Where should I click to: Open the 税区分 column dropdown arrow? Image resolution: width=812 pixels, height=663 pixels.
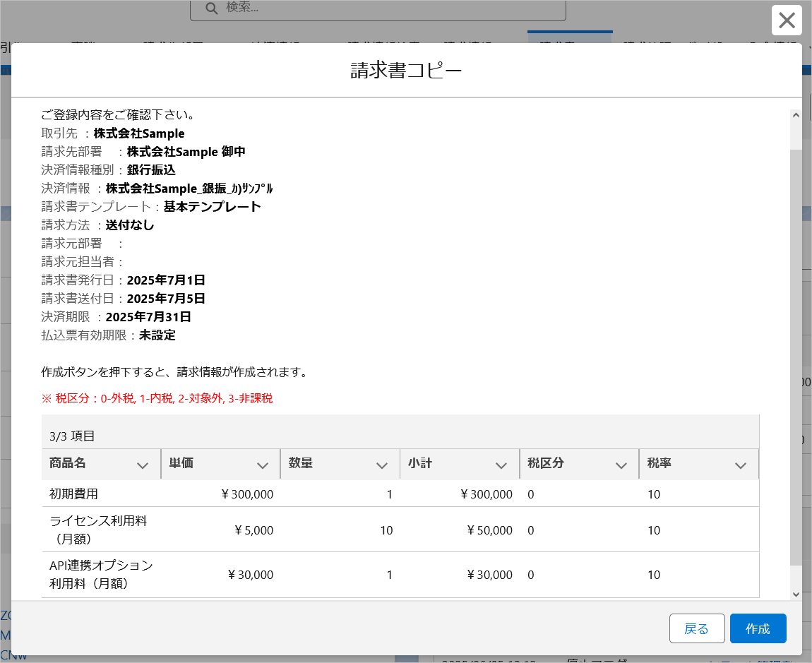click(x=621, y=465)
